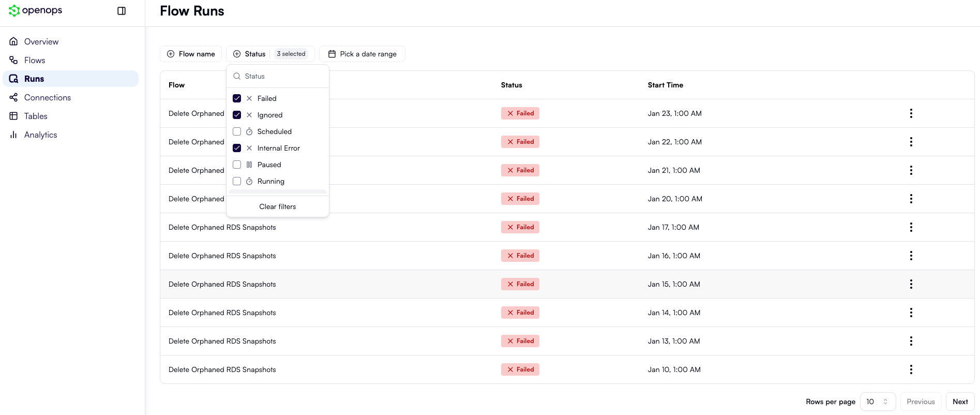Open row actions menu for Jan 10 run
Image resolution: width=980 pixels, height=415 pixels.
911,369
